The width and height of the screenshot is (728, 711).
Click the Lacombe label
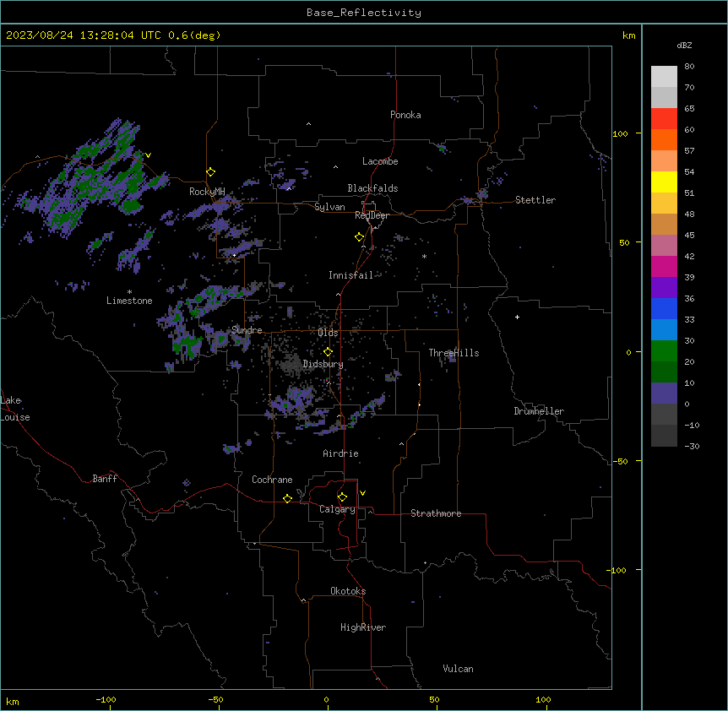380,161
